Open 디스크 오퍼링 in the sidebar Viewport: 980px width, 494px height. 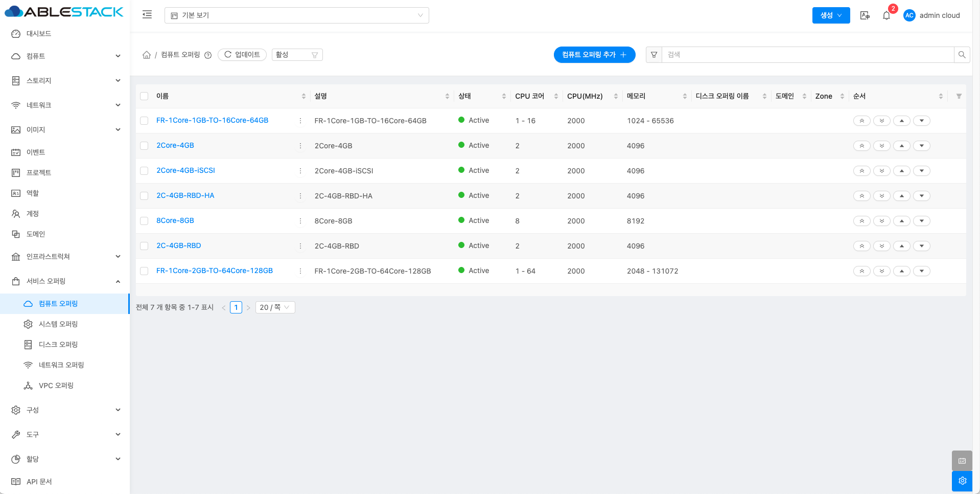tap(58, 345)
